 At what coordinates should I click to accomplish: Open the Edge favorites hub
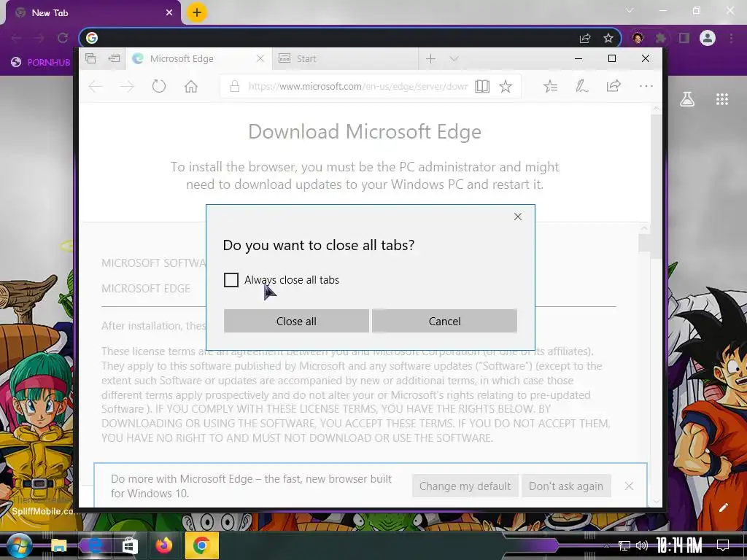[x=550, y=87]
